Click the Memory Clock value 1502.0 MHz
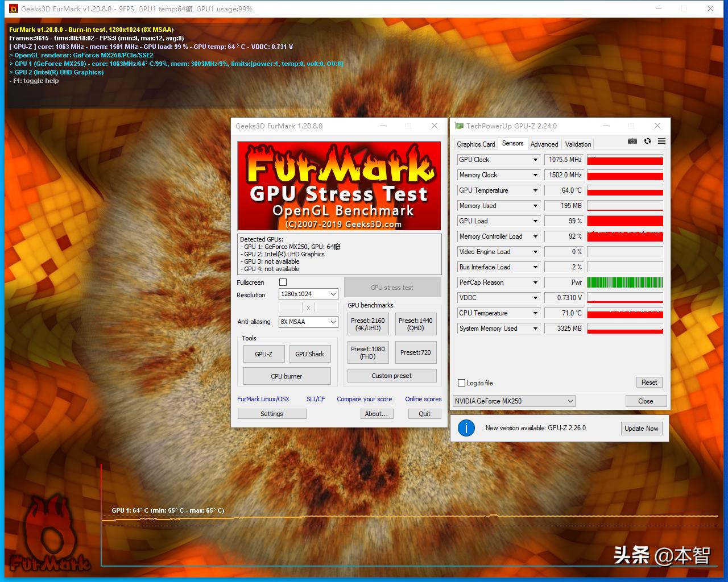The height and width of the screenshot is (582, 728). tap(564, 175)
